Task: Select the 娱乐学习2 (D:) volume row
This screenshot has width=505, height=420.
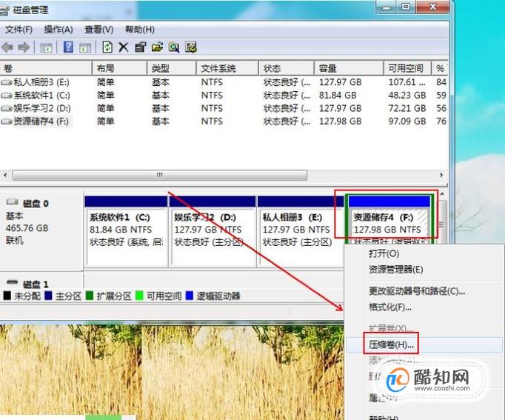Action: pos(224,108)
